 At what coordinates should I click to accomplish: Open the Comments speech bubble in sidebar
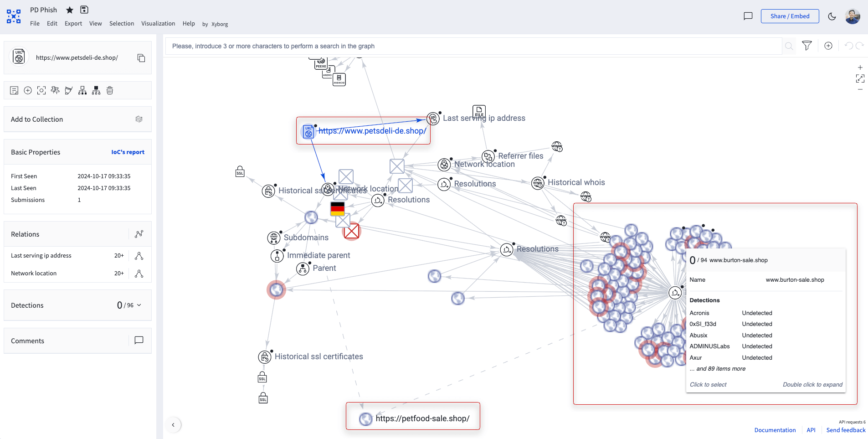pos(139,341)
